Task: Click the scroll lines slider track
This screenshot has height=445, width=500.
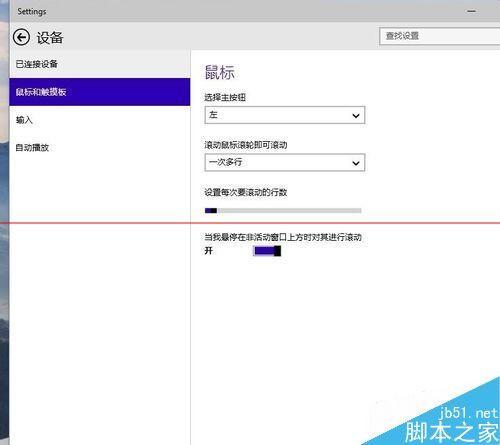Action: [x=283, y=210]
